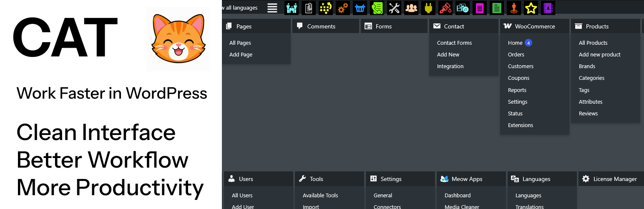The height and width of the screenshot is (209, 644).
Task: Open WooCommerce Reports
Action: [x=517, y=90]
